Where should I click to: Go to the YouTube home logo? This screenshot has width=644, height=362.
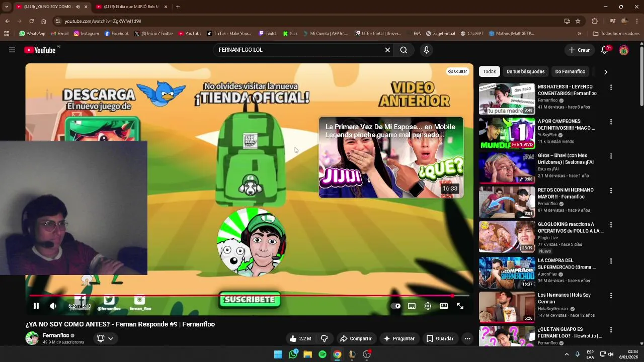tap(41, 50)
